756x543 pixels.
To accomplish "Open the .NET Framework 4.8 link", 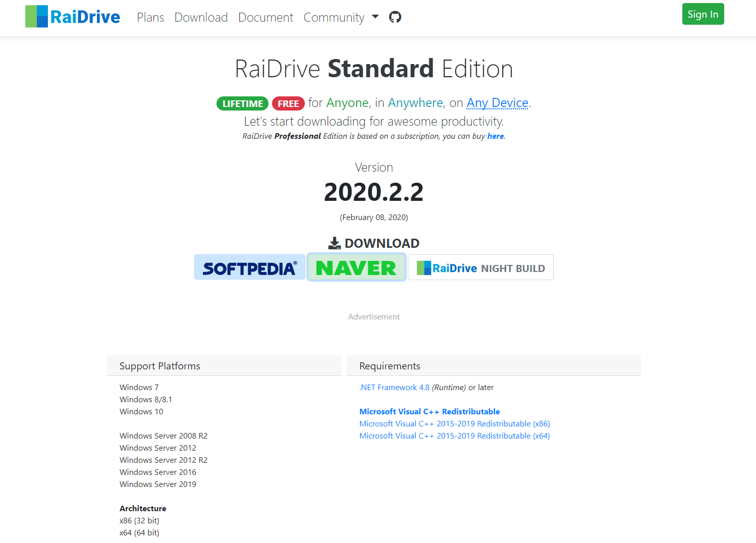I will tap(394, 388).
